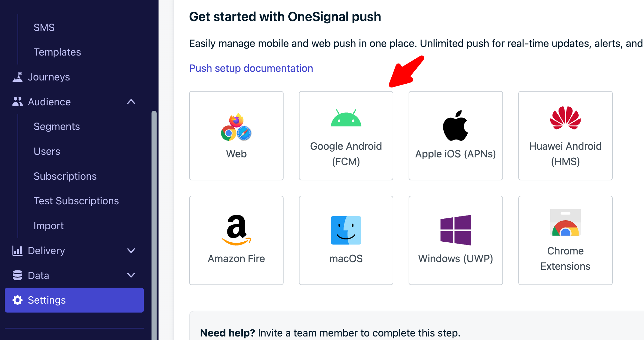
Task: Pick the Huawei Android (HMS) logo
Action: [565, 118]
